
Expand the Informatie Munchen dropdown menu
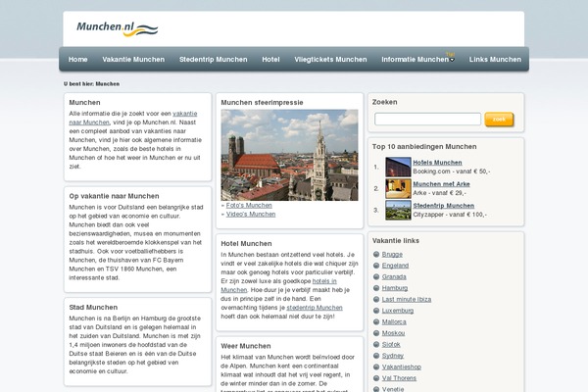coord(417,59)
